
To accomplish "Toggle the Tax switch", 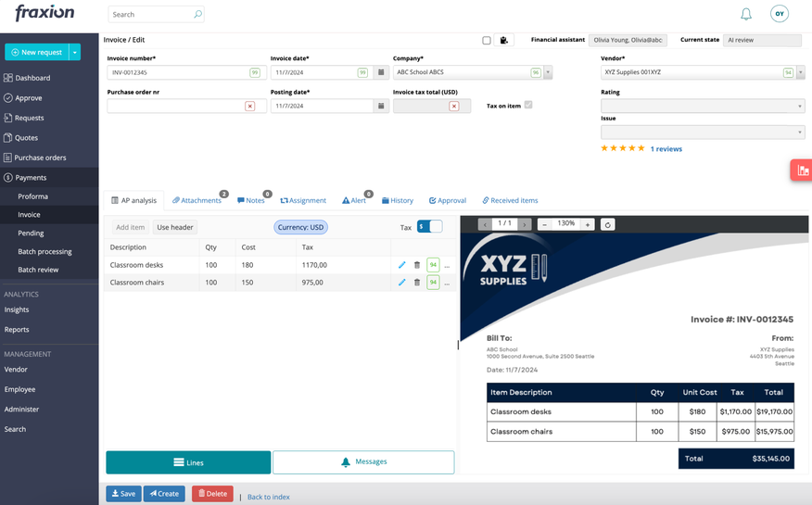I will pyautogui.click(x=429, y=227).
